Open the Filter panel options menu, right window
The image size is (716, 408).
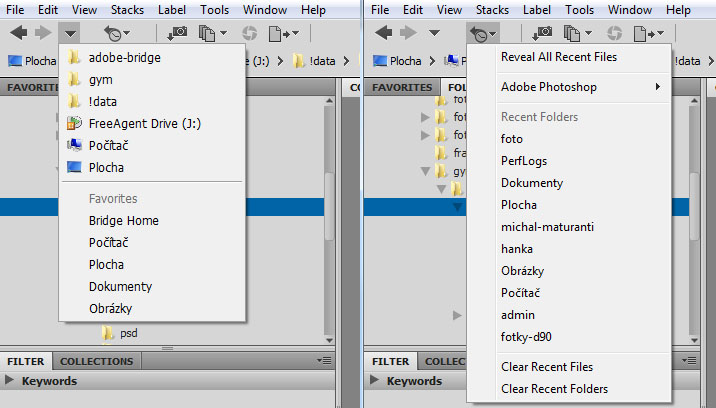coord(688,361)
